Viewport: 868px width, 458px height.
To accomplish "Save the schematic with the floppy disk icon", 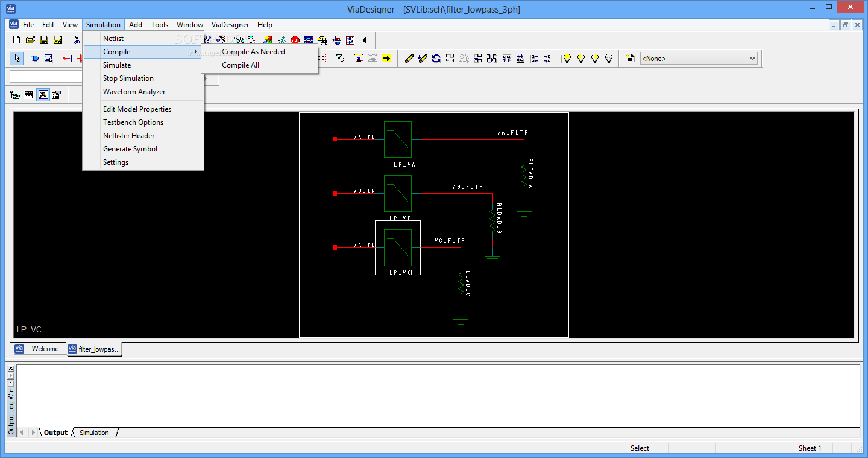I will click(x=44, y=40).
